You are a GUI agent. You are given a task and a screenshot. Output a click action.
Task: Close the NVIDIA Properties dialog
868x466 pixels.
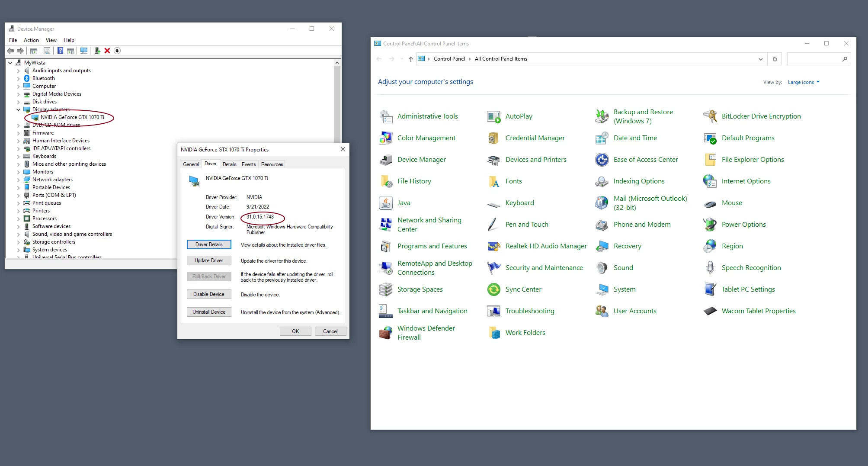click(x=343, y=149)
